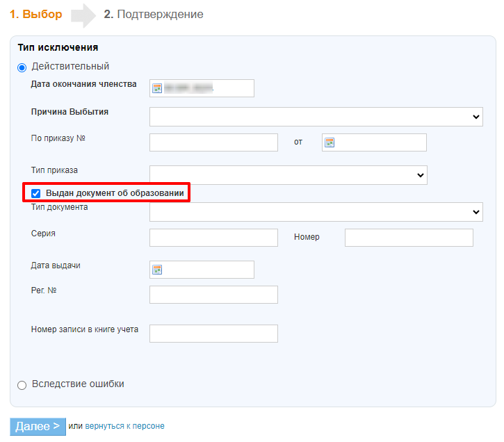
Task: Click Номер записи в книге учета field
Action: [x=213, y=334]
